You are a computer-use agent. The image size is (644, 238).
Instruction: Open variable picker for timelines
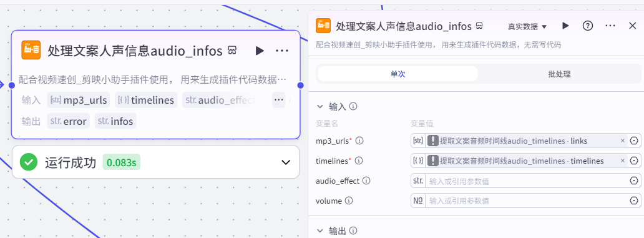coord(635,161)
